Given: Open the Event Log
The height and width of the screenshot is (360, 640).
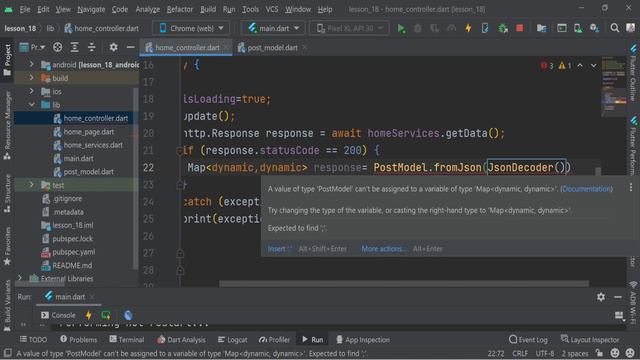Looking at the screenshot, I should [528, 340].
